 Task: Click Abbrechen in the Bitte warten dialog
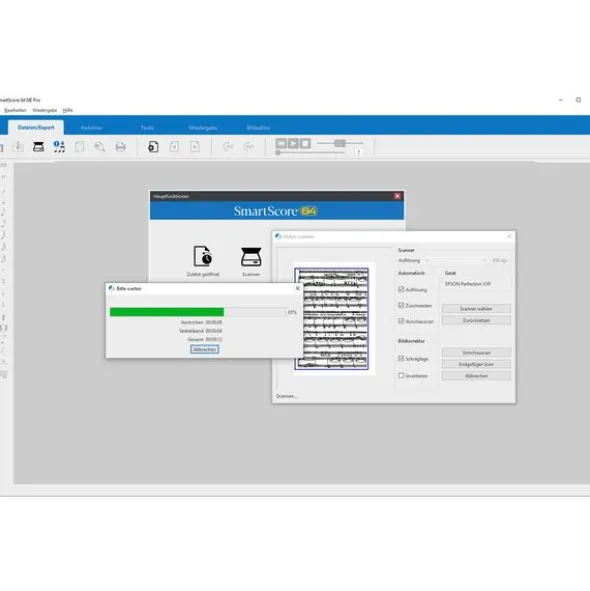tap(204, 349)
